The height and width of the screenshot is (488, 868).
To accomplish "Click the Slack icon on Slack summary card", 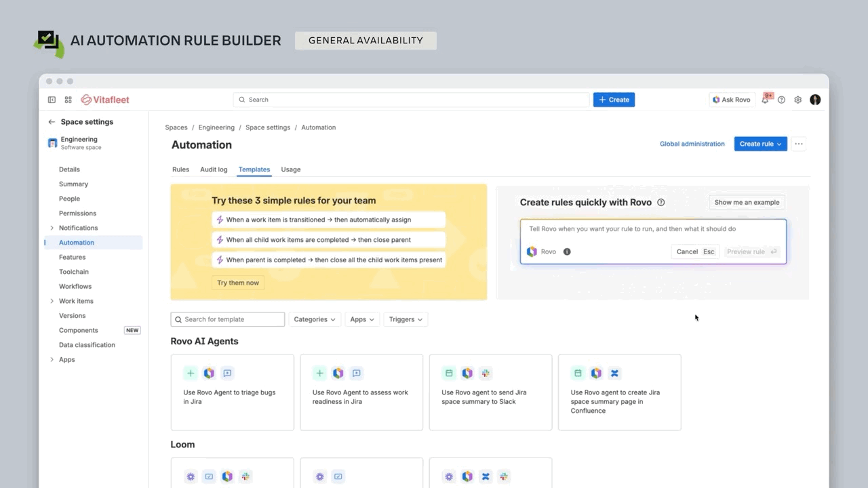I will [x=486, y=373].
